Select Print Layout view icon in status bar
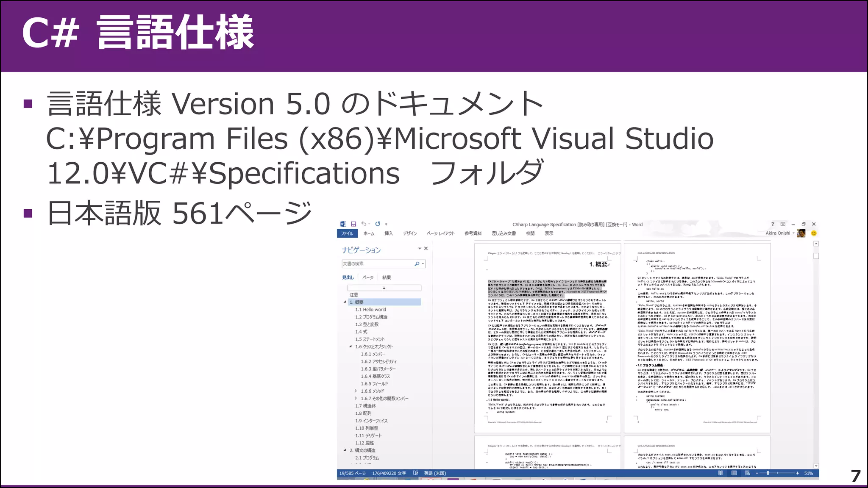The image size is (868, 488). (734, 473)
